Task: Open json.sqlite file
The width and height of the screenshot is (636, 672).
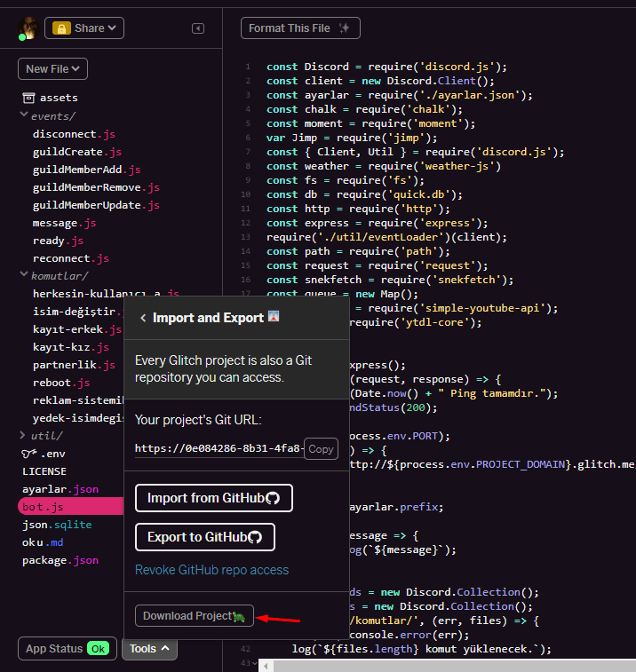Action: tap(57, 525)
